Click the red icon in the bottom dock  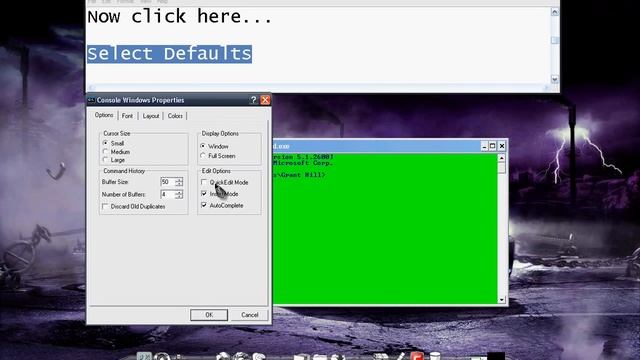pyautogui.click(x=417, y=356)
